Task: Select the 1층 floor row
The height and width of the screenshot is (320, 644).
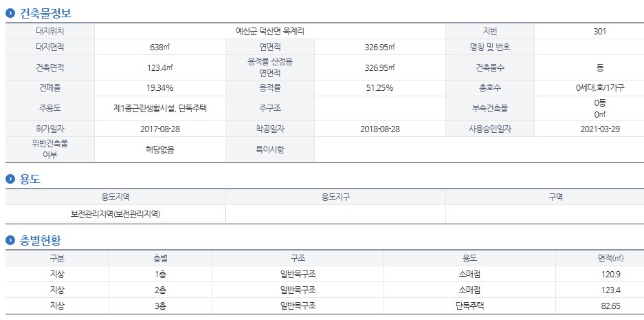Action: [322, 274]
